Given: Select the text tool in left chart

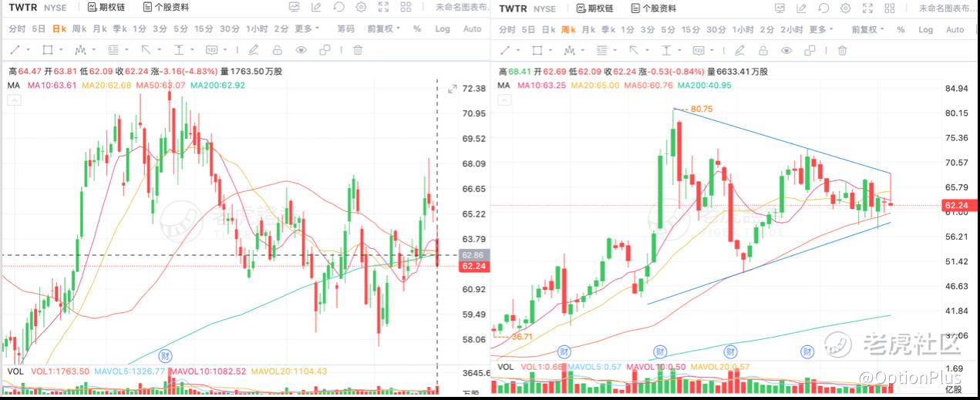Looking at the screenshot, I should [179, 50].
